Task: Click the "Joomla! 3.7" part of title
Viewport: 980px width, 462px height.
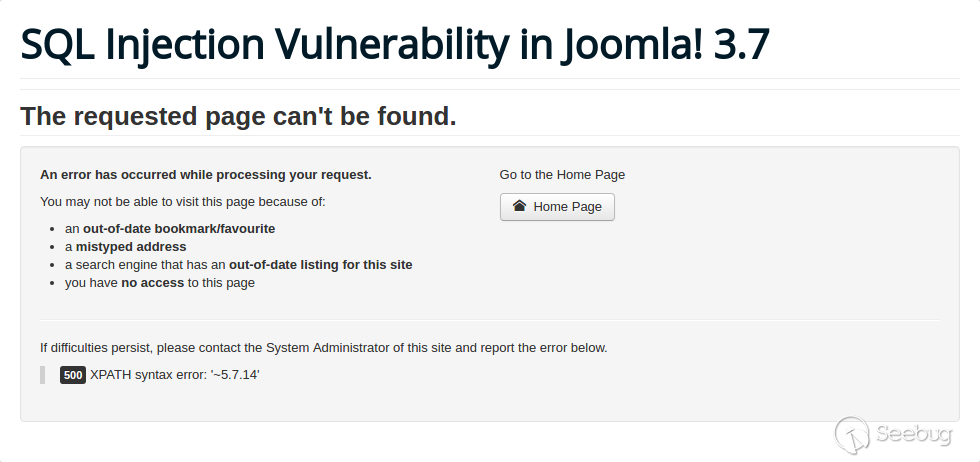Action: tap(665, 44)
